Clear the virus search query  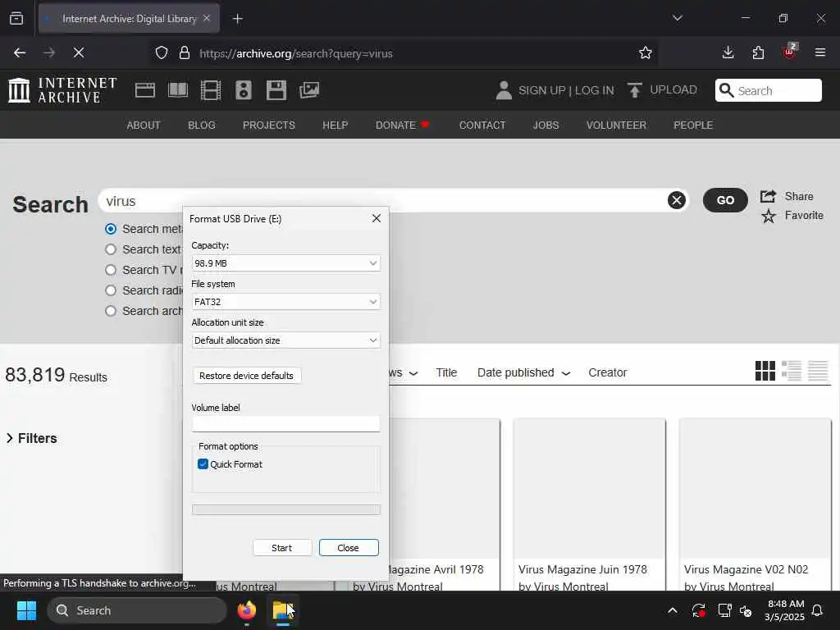click(x=677, y=200)
